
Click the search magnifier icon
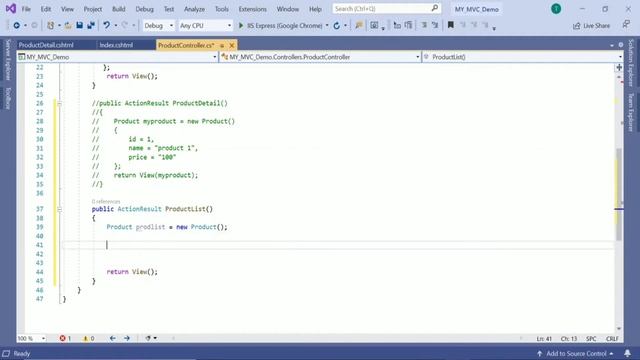(435, 8)
